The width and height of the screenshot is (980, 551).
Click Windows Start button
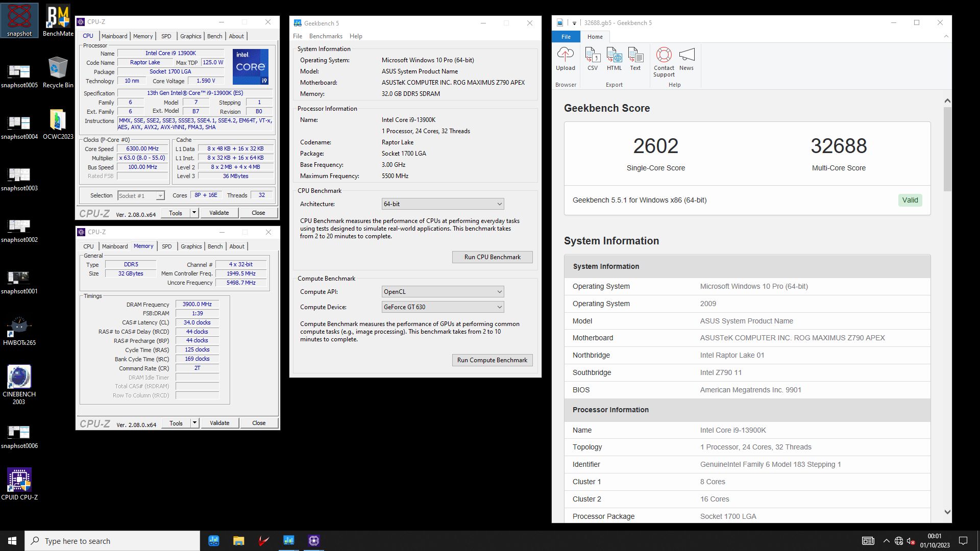click(x=12, y=541)
